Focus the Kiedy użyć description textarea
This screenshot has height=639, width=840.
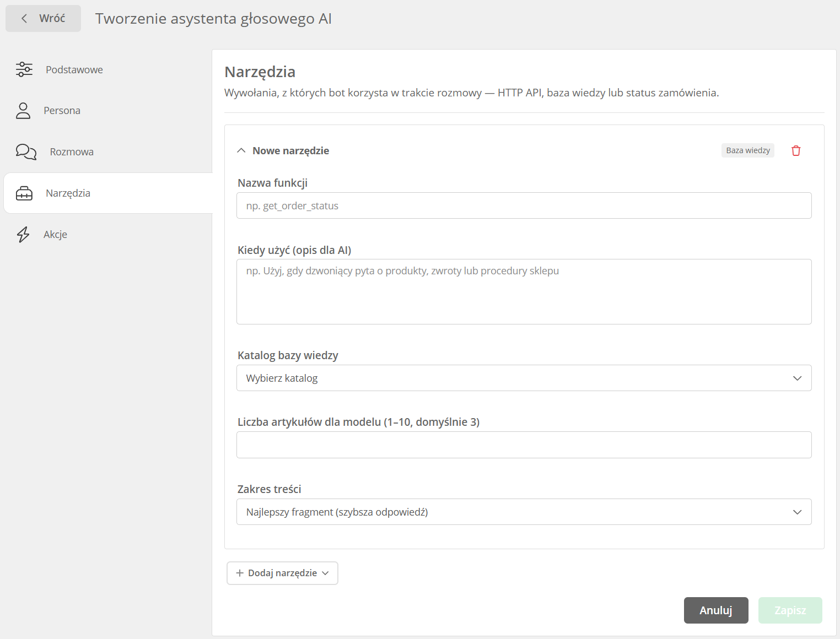[524, 291]
